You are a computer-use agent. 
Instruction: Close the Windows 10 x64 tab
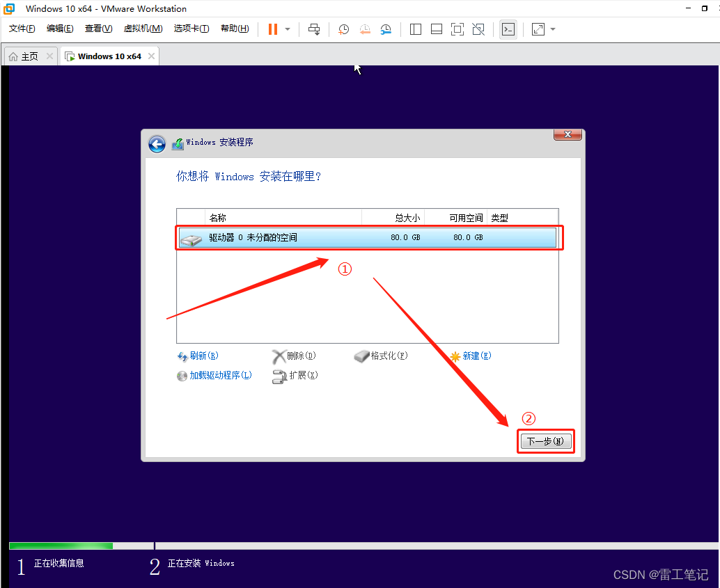click(151, 56)
